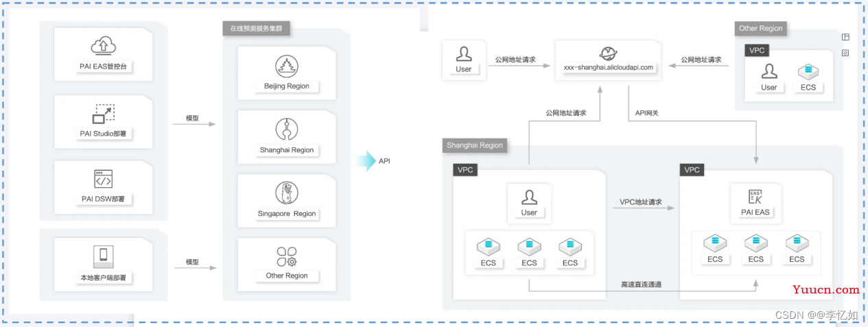
Task: Click the rightmost ECS icon under the Shanghai User
Action: [570, 247]
